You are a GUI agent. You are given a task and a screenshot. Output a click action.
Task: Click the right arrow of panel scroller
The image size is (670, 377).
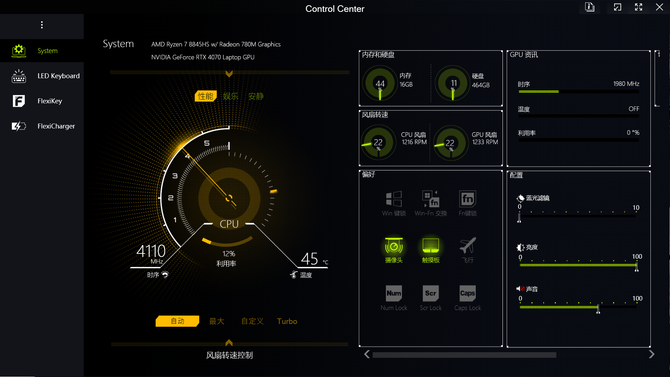pos(651,354)
